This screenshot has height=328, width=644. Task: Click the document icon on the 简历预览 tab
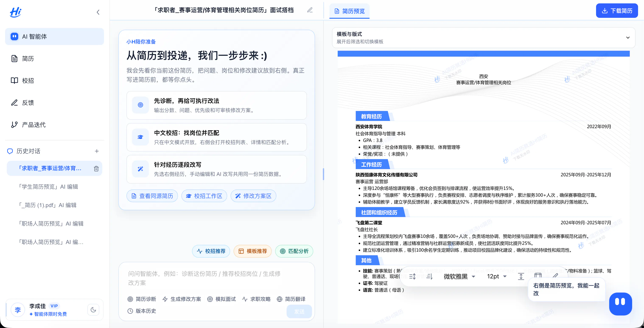click(x=337, y=11)
